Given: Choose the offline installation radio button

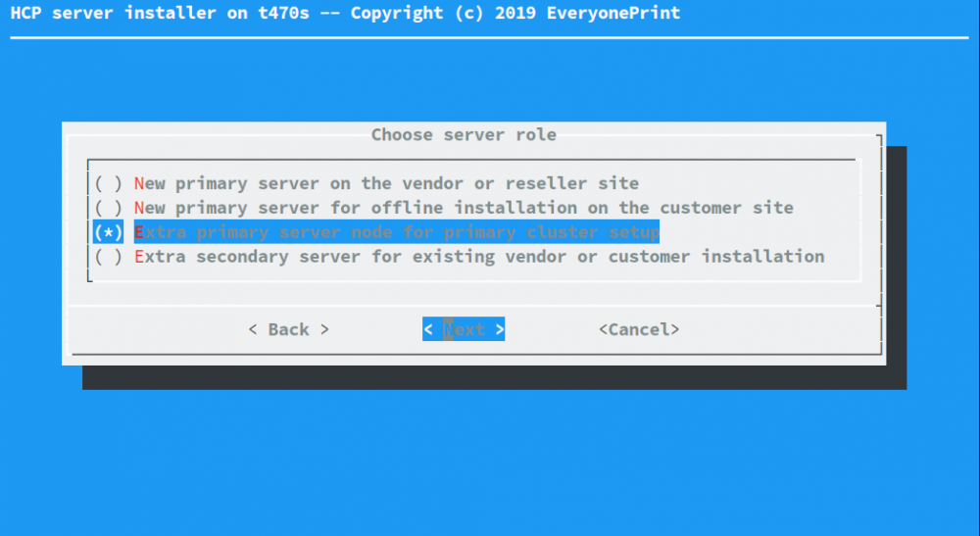Looking at the screenshot, I should pyautogui.click(x=108, y=208).
